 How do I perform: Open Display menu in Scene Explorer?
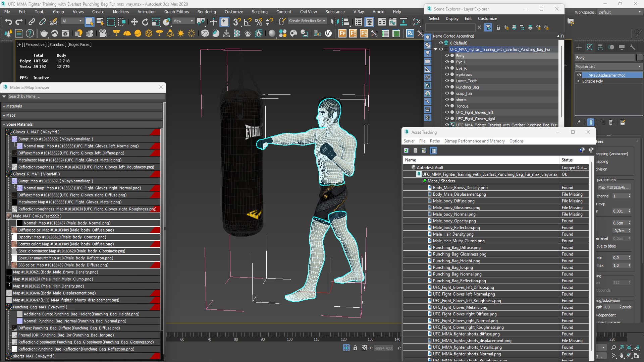tap(452, 18)
